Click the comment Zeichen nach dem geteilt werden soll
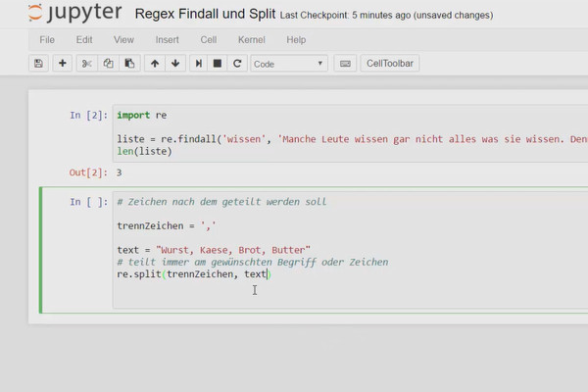588x392 pixels. (x=221, y=202)
